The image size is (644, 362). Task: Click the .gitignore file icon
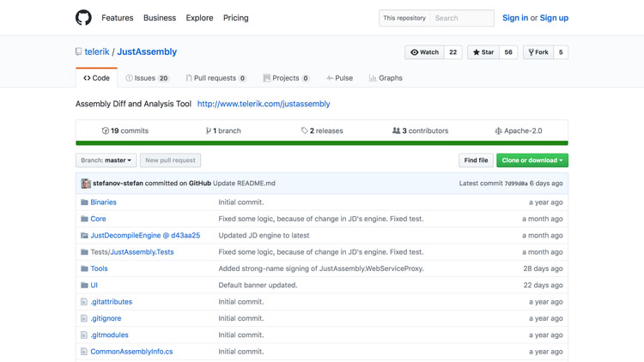tap(84, 318)
